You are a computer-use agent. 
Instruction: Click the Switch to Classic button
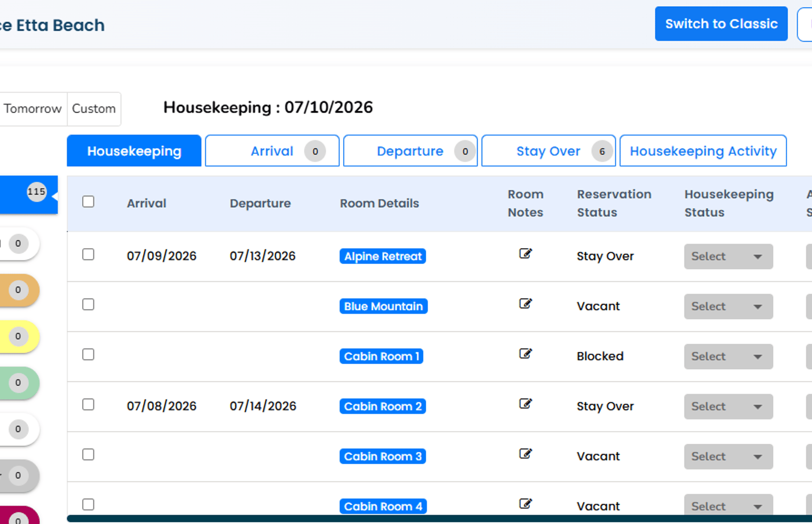click(x=721, y=24)
